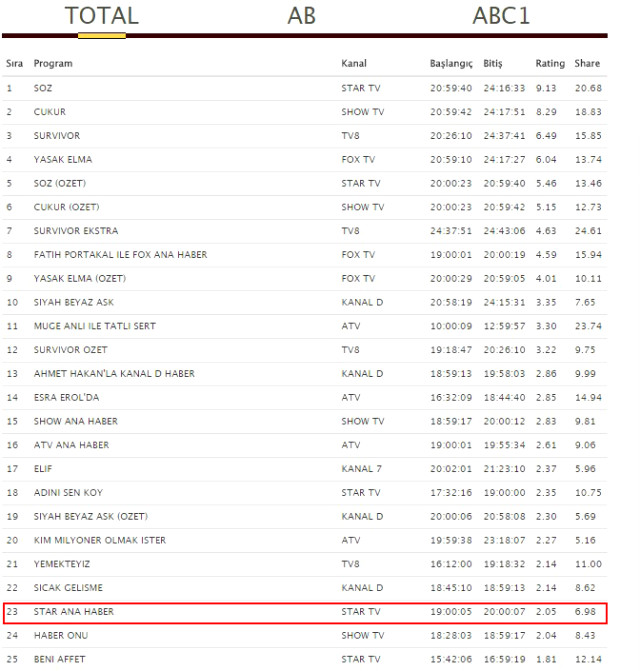Select the CUKUR (OZET) program name
This screenshot has width=640, height=671.
[66, 207]
